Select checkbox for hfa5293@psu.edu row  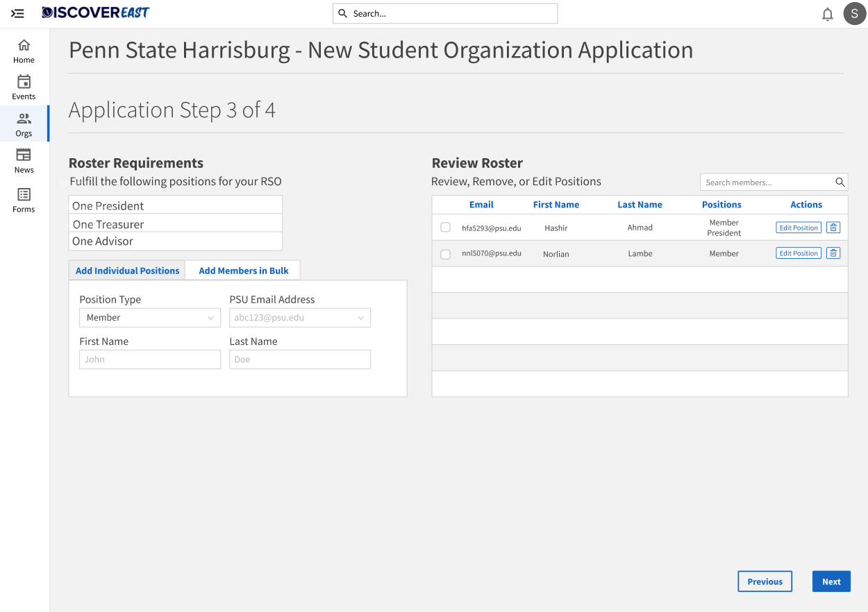(x=446, y=228)
